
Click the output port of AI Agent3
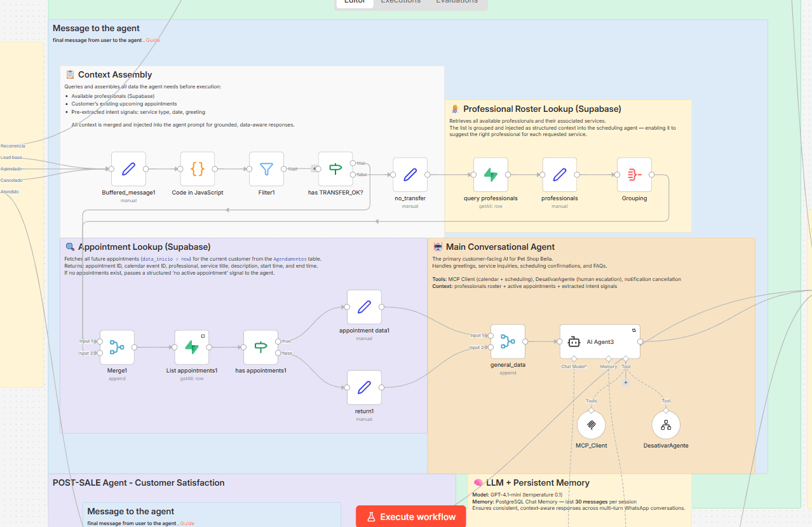(640, 341)
